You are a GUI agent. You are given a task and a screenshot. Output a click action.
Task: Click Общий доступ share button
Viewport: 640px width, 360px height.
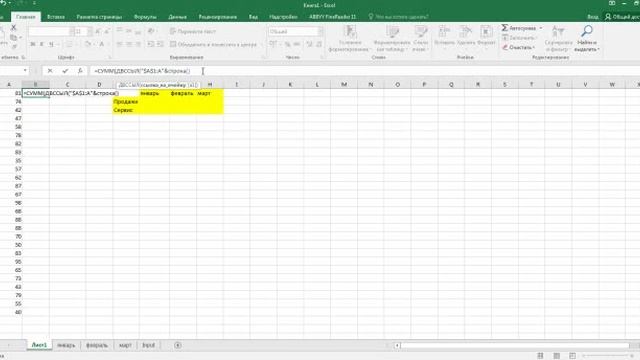(x=622, y=17)
